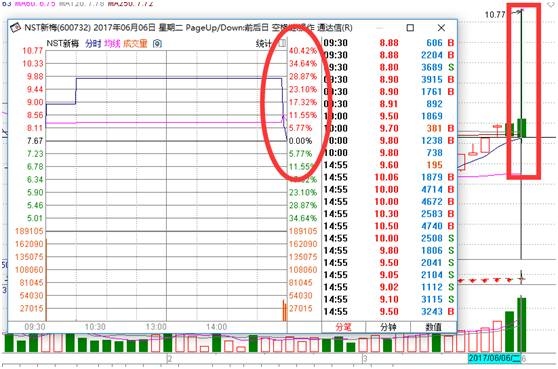Screen dimensions: 558x369
Task: Switch to the 分笔 tab
Action: [343, 327]
